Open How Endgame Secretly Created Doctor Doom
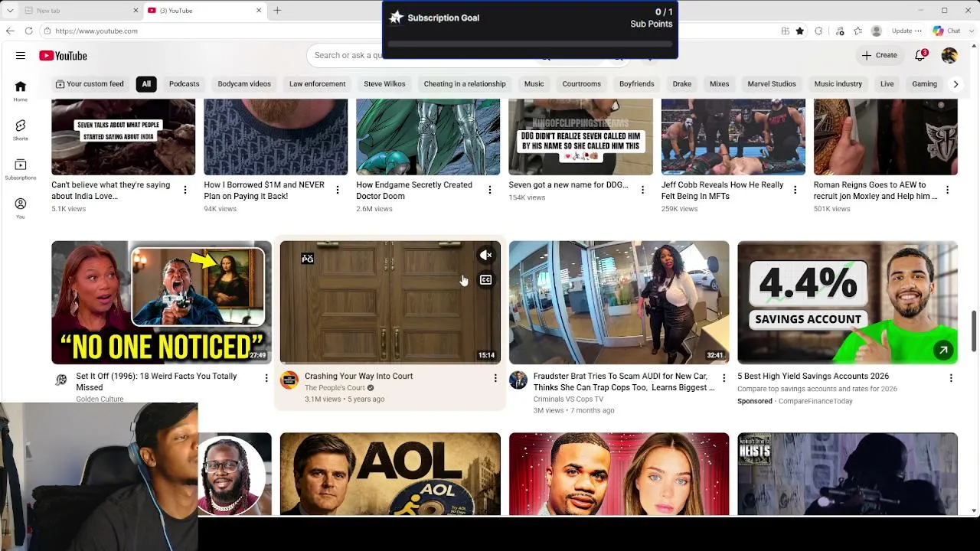 413,191
